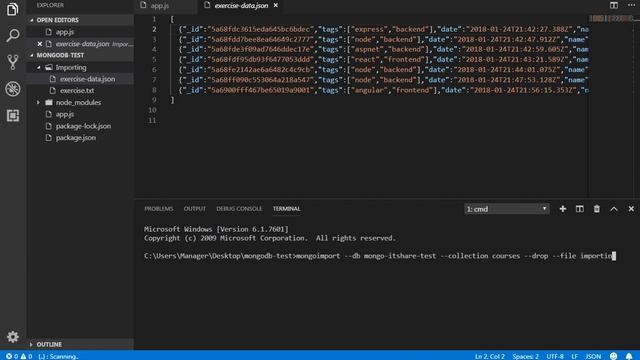Change end of line sequence 'LF'
640x360 pixels.
point(574,356)
